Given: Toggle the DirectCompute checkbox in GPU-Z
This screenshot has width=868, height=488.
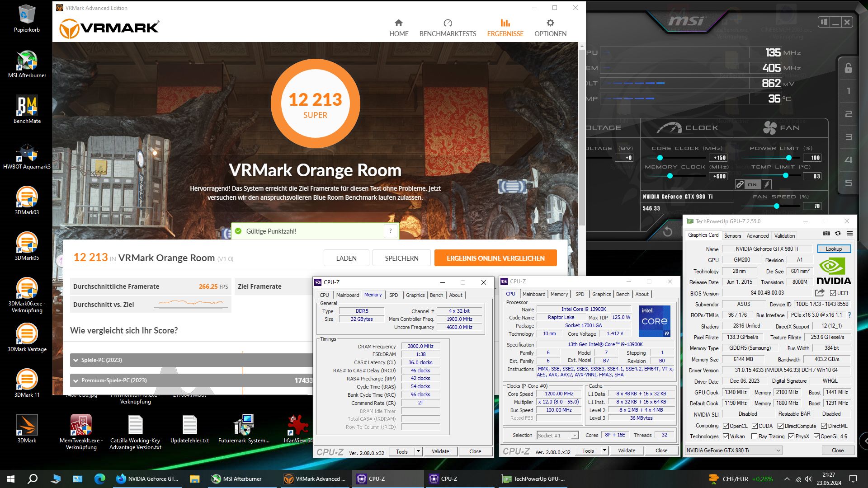Looking at the screenshot, I should pos(780,426).
